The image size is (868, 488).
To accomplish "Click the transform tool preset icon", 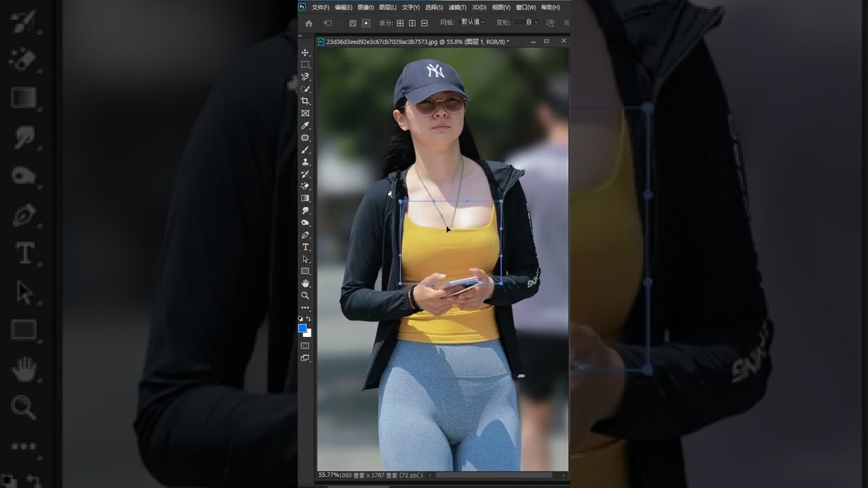I will 328,23.
